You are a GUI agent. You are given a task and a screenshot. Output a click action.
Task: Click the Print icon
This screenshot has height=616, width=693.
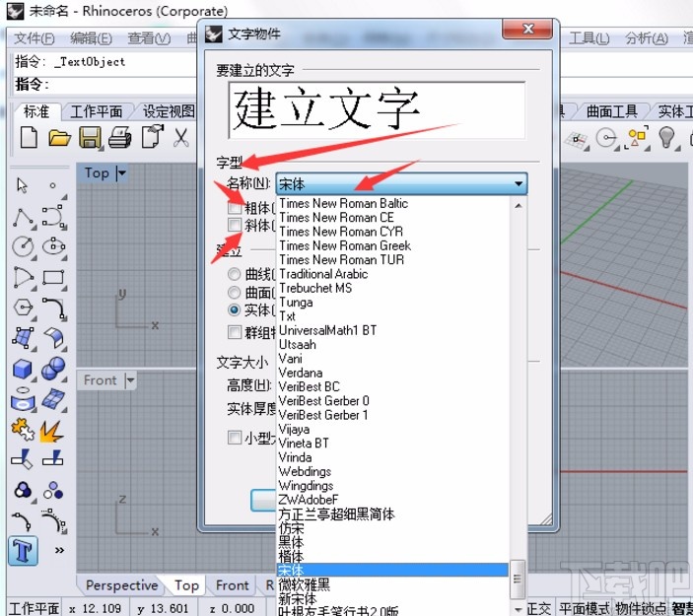click(x=120, y=137)
